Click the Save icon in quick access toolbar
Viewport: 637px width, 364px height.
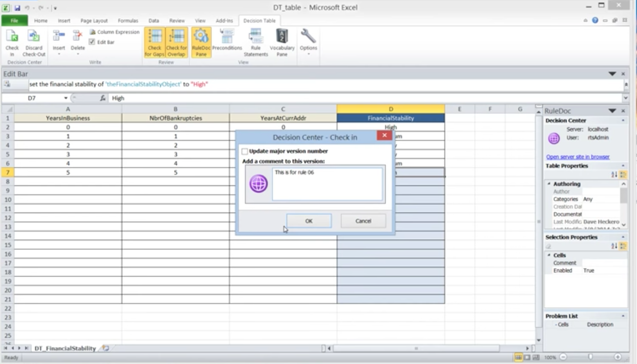point(17,8)
